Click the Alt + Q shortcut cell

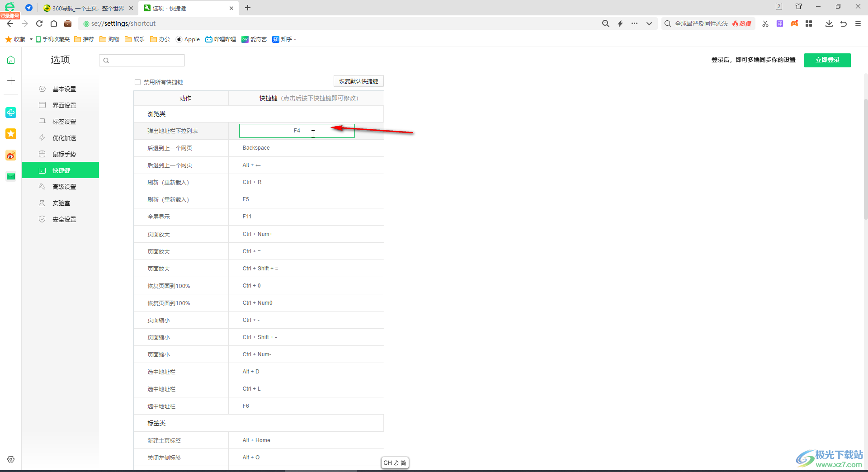click(306, 458)
